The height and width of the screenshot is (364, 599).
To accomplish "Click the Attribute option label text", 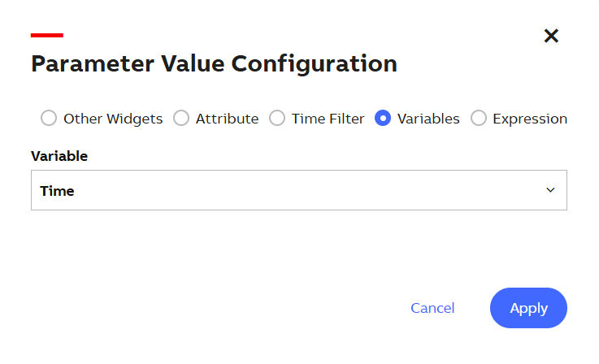I will [x=227, y=119].
